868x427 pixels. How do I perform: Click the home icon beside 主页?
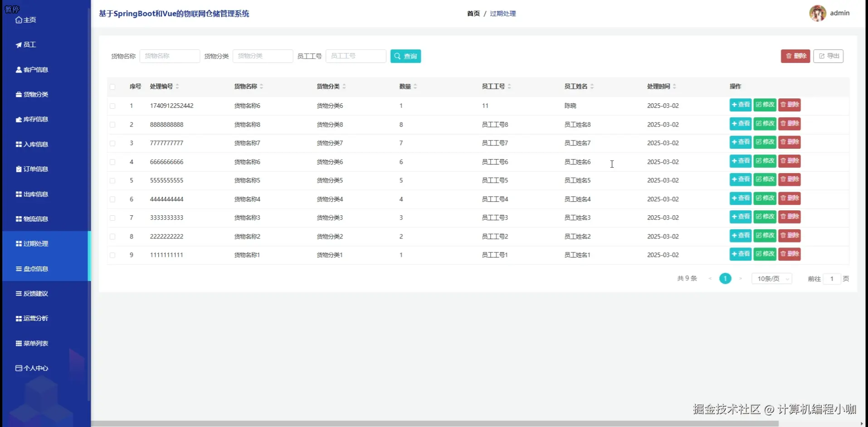click(19, 20)
